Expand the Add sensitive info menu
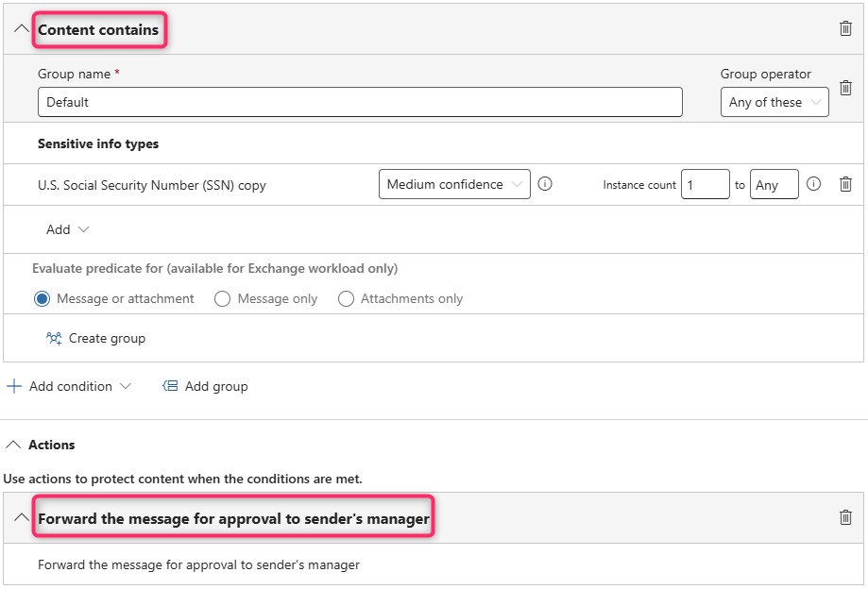868x589 pixels. pos(67,229)
